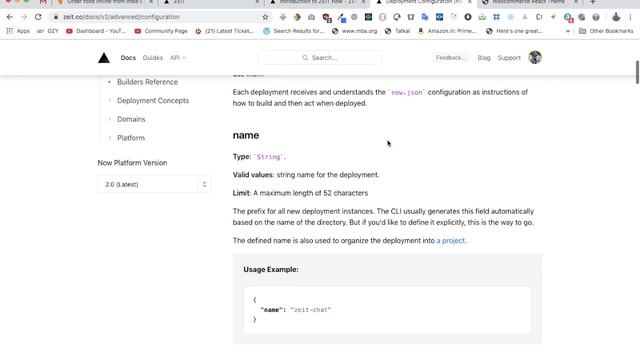This screenshot has width=640, height=360.
Task: Open www.mba.org bookmark
Action: tap(355, 31)
